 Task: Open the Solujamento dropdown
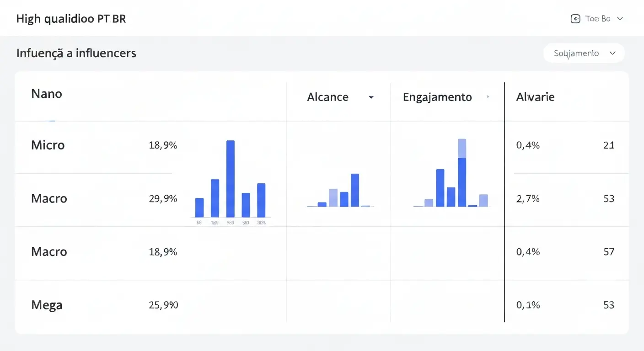click(x=584, y=53)
